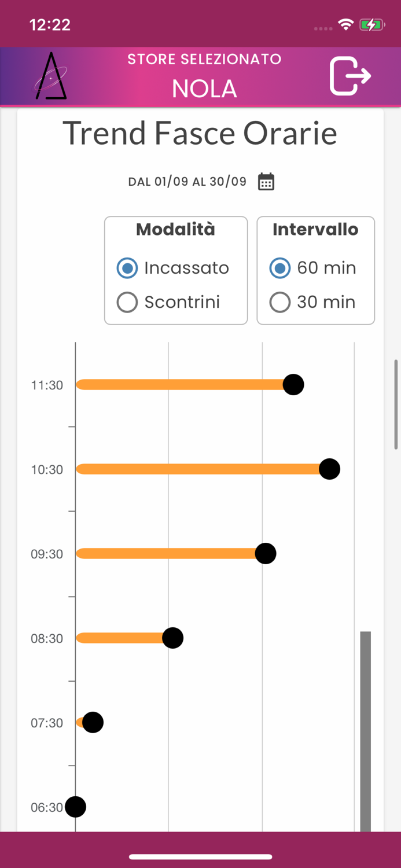Screen dimensions: 401x868
Task: Tap the Trend Fasce Orarie title
Action: click(201, 133)
